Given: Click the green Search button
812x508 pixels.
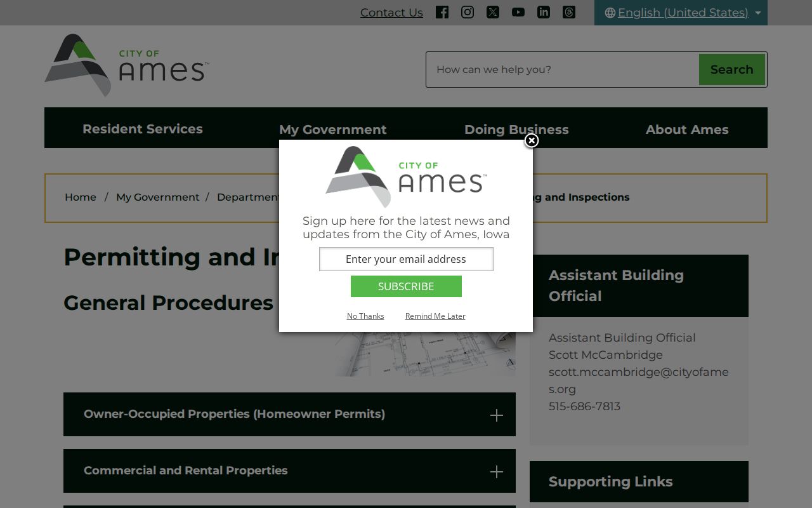Looking at the screenshot, I should coord(731,69).
